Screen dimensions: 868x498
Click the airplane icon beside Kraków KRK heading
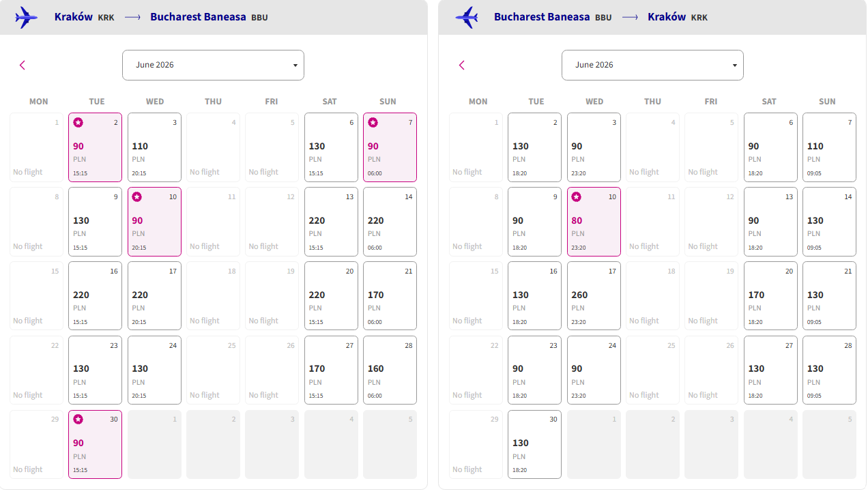tap(26, 17)
